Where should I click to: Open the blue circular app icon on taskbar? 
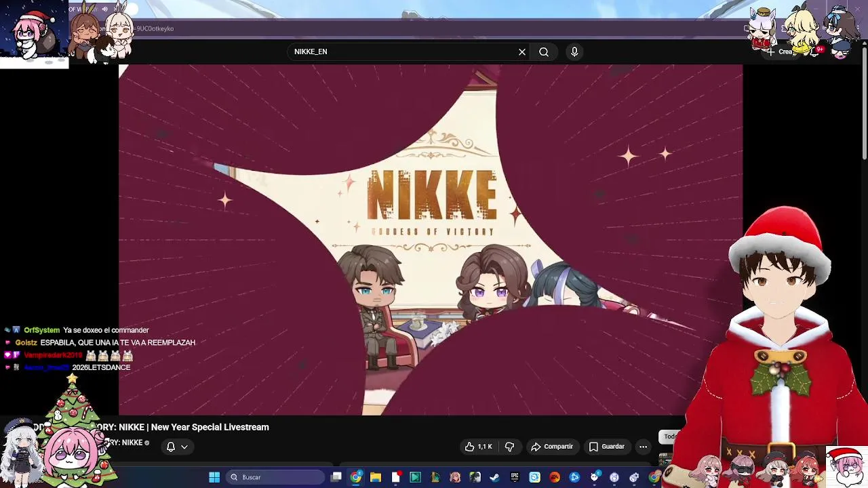tap(574, 477)
